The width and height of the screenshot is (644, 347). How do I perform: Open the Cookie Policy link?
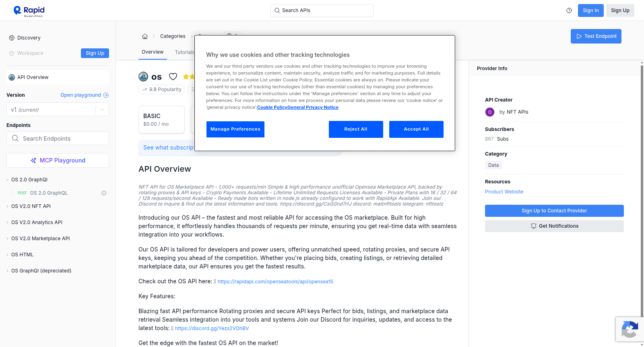pos(272,107)
